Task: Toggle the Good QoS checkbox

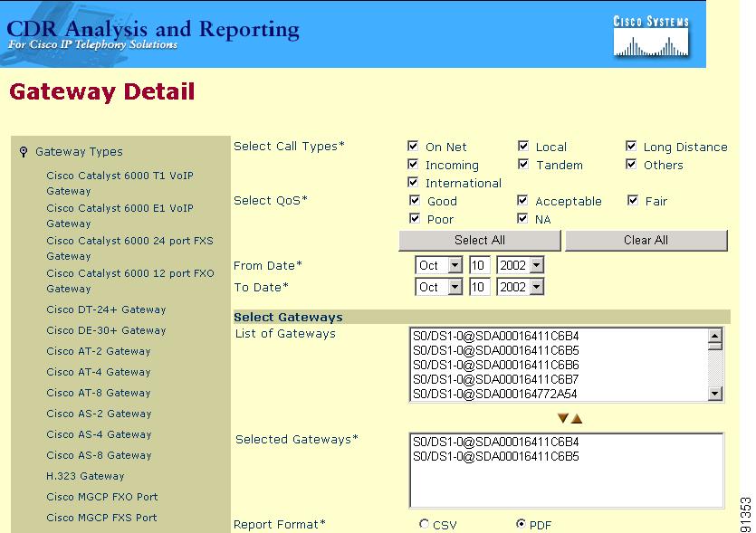Action: click(x=415, y=200)
